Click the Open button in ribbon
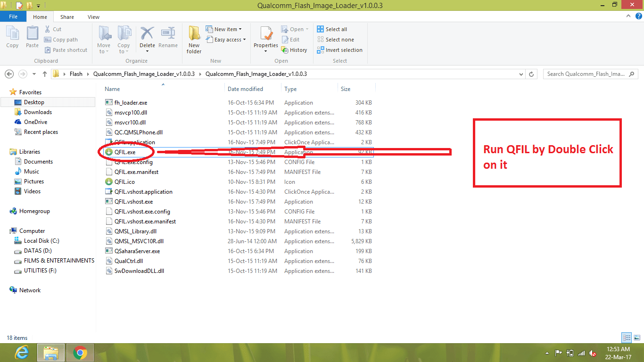The width and height of the screenshot is (644, 362). [x=295, y=29]
